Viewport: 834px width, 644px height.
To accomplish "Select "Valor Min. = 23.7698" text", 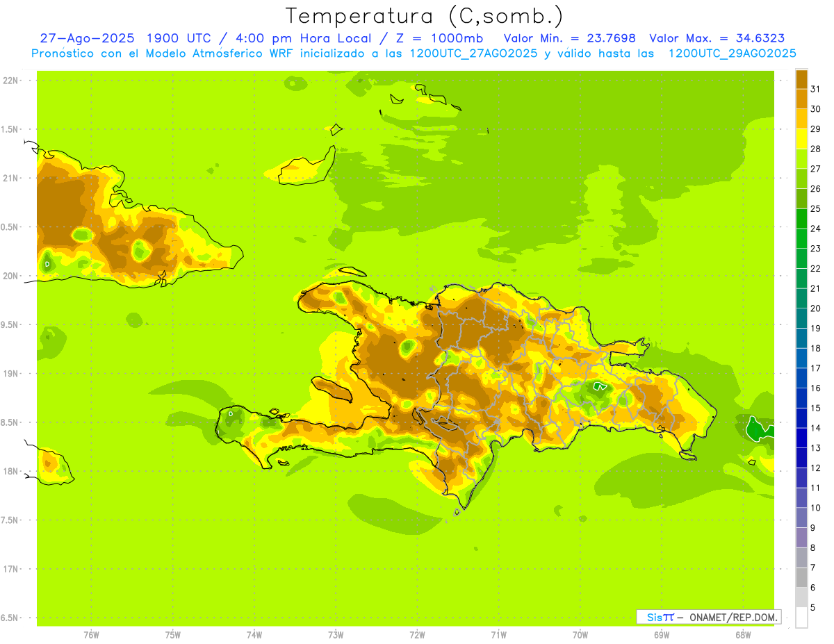I will pos(570,38).
